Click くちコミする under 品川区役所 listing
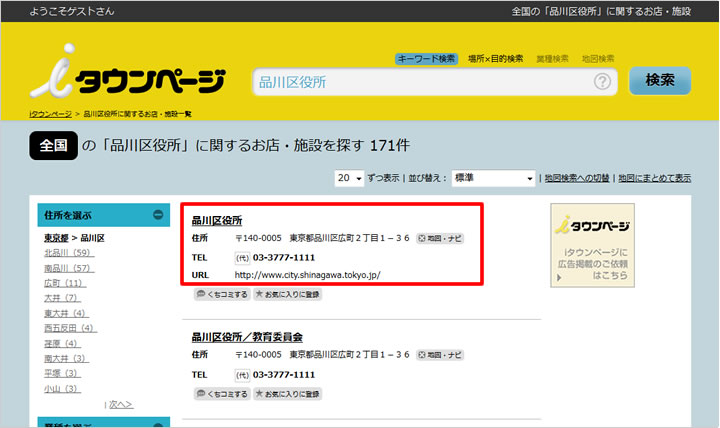This screenshot has width=720, height=428. [222, 294]
